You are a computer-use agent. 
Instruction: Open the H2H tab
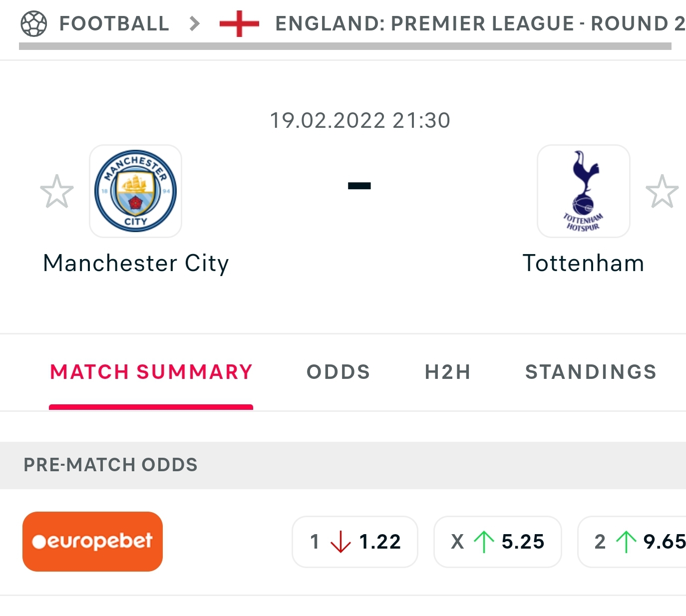tap(447, 372)
